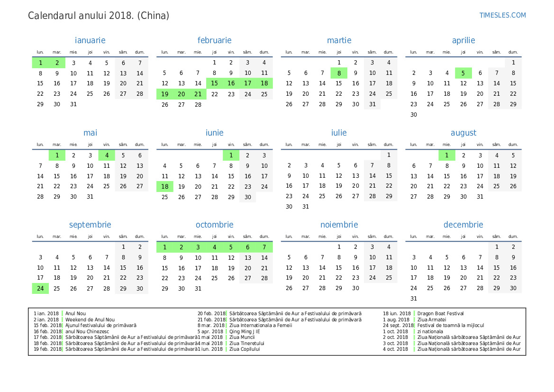Select the highlighted 1 in august

(446, 155)
